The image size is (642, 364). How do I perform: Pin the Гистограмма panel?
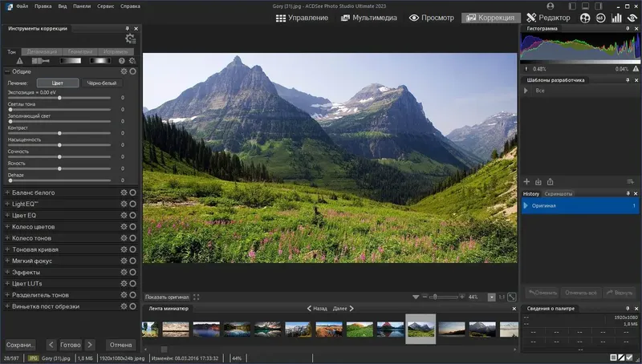[x=628, y=29]
